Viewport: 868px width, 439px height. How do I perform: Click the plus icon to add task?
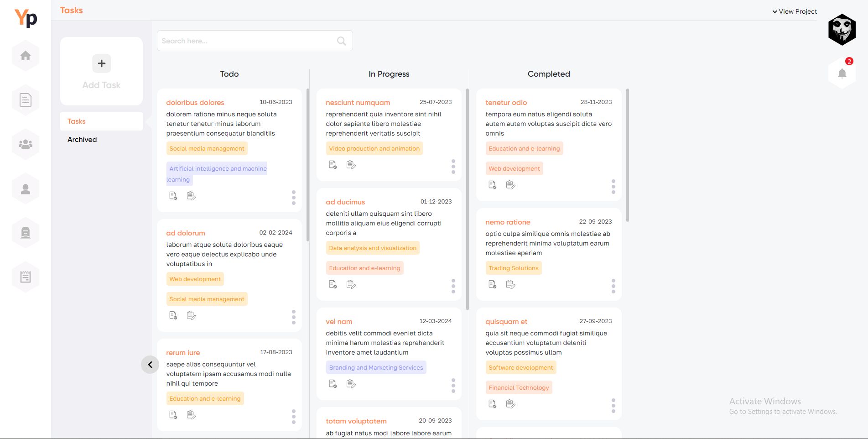[x=102, y=63]
